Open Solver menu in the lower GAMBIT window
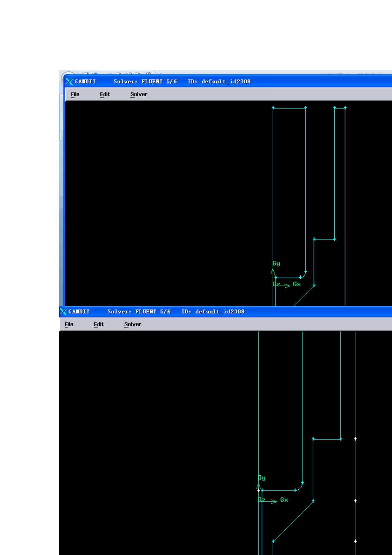This screenshot has height=555, width=392. click(132, 325)
